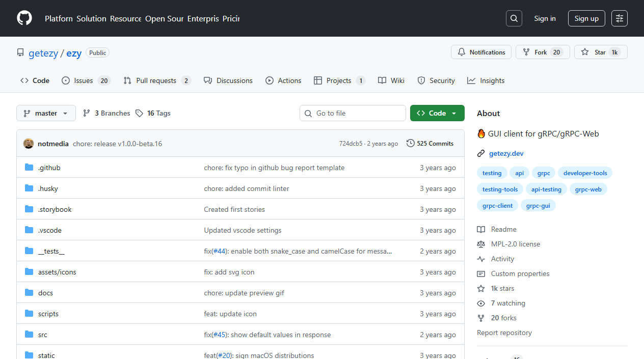The width and height of the screenshot is (644, 359).
Task: Click the Fork icon button
Action: pyautogui.click(x=526, y=52)
